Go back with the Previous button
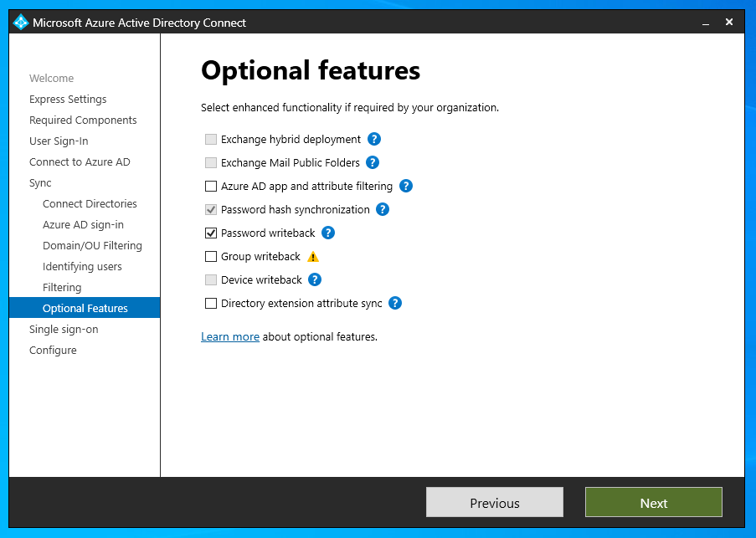The height and width of the screenshot is (538, 756). click(495, 502)
